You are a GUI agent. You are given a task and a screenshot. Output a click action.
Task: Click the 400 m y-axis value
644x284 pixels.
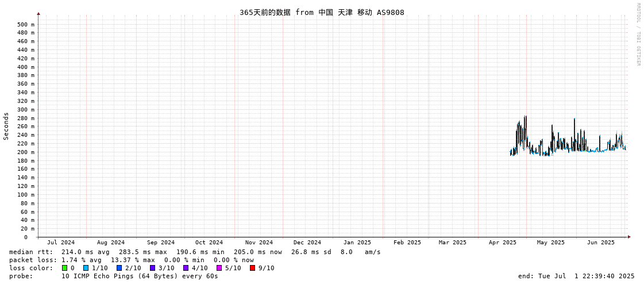[26, 67]
